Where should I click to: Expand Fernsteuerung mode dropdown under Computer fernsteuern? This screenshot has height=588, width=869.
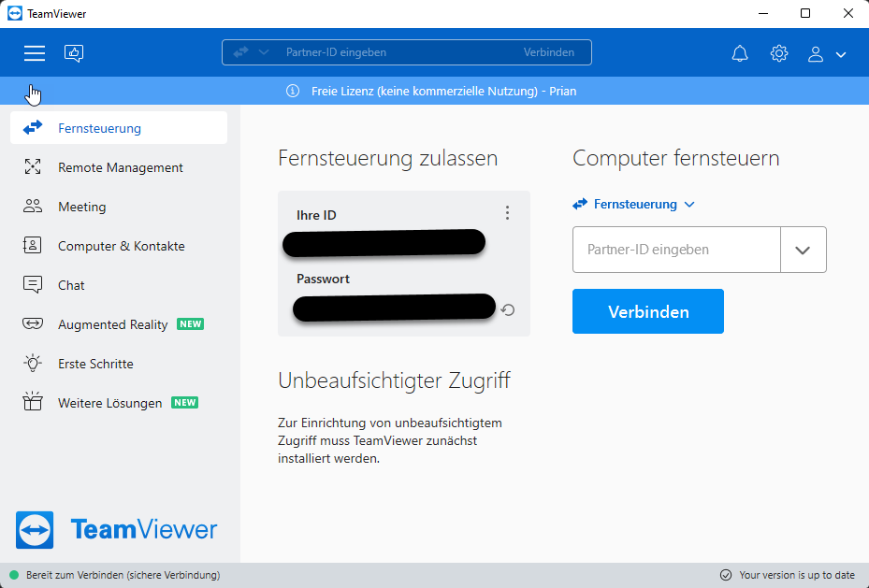click(633, 205)
